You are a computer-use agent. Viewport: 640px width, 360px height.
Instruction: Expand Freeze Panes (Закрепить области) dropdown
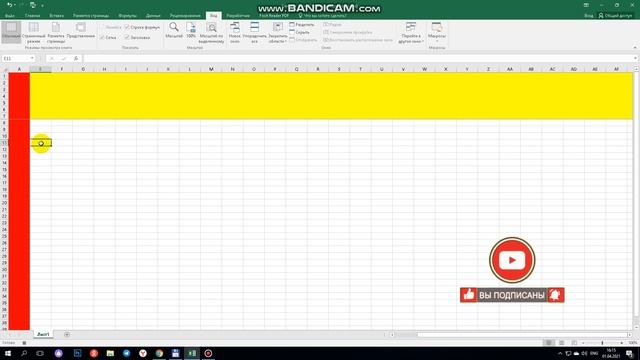(x=278, y=33)
